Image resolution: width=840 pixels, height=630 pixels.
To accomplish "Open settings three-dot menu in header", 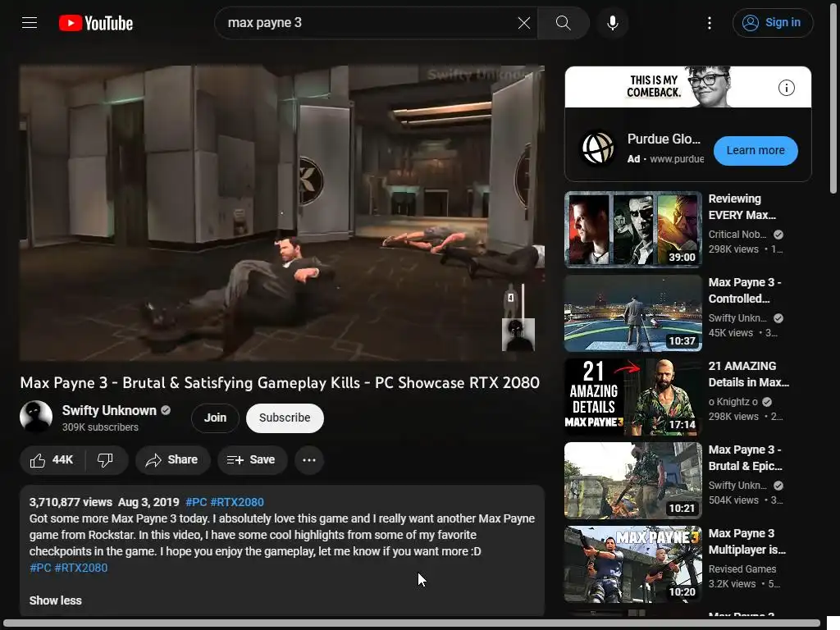I will click(x=710, y=22).
